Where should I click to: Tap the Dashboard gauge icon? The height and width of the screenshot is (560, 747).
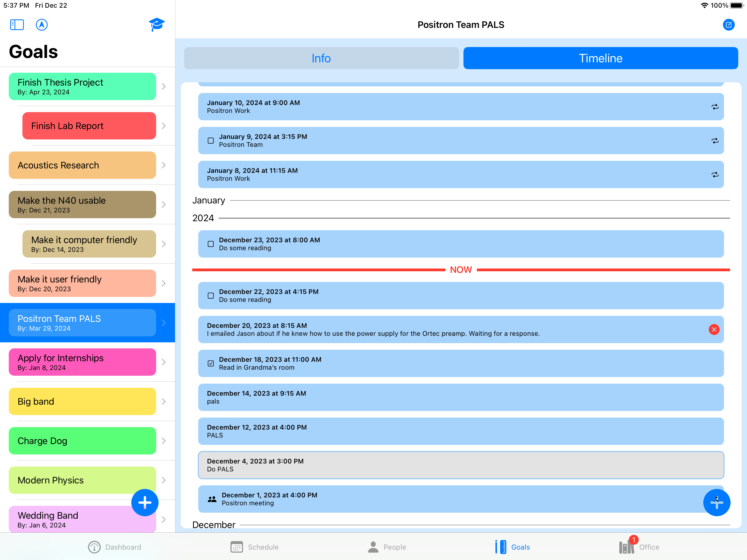tap(94, 547)
